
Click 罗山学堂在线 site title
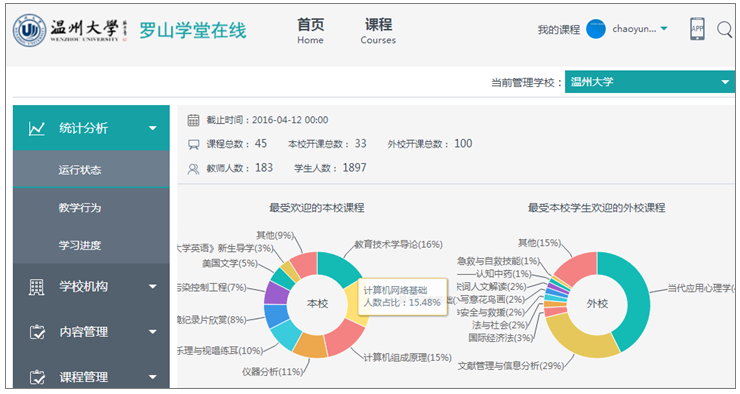coord(193,31)
